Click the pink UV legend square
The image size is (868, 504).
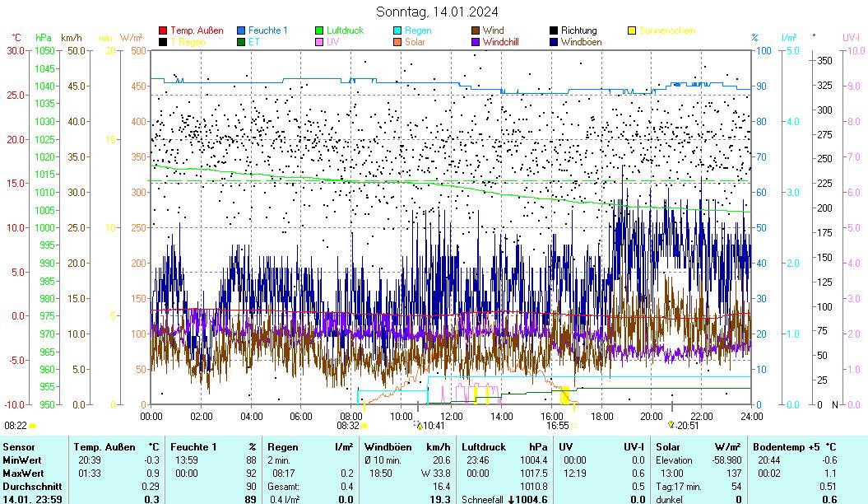(320, 41)
